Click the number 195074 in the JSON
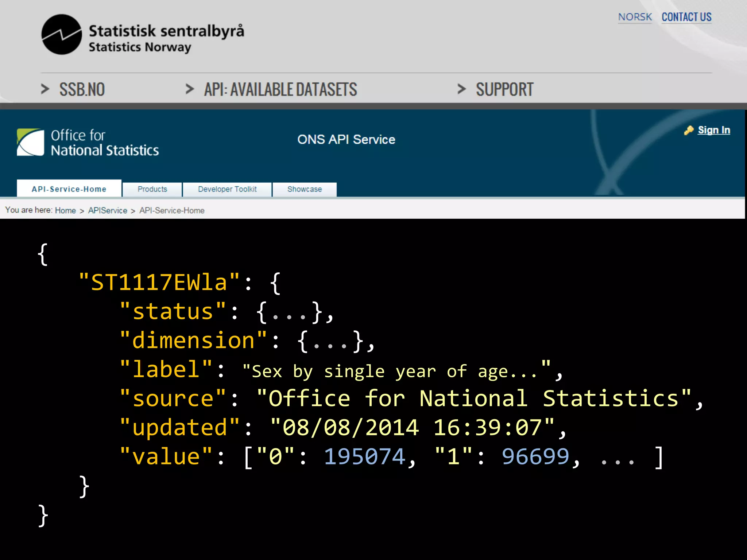The width and height of the screenshot is (747, 560). tap(365, 456)
